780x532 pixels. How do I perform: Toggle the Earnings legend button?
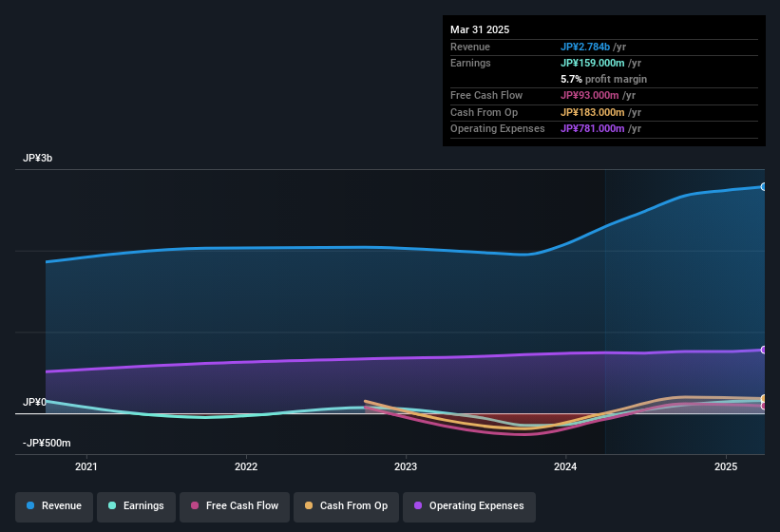pyautogui.click(x=136, y=506)
